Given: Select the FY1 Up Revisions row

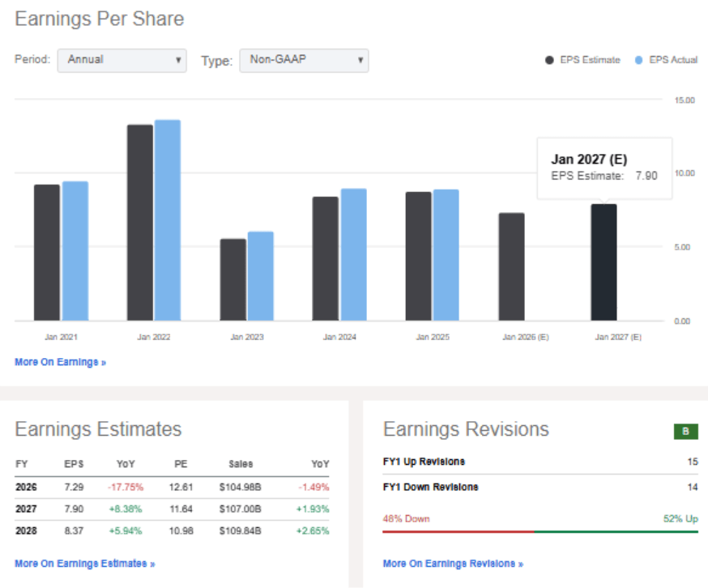Looking at the screenshot, I should click(x=539, y=462).
